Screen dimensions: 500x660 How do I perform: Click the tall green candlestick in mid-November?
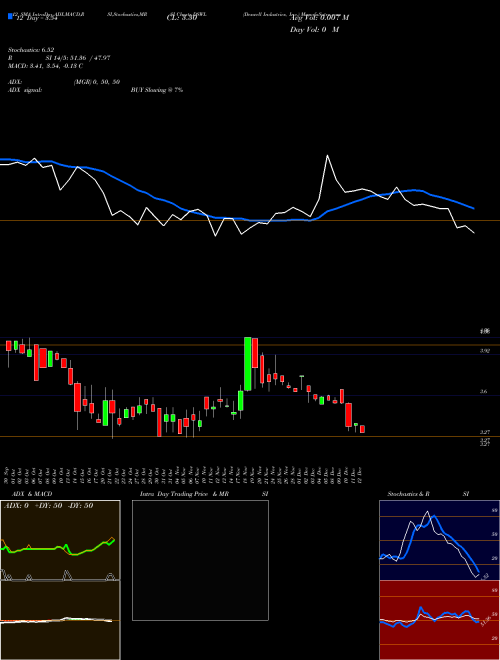coord(248,364)
